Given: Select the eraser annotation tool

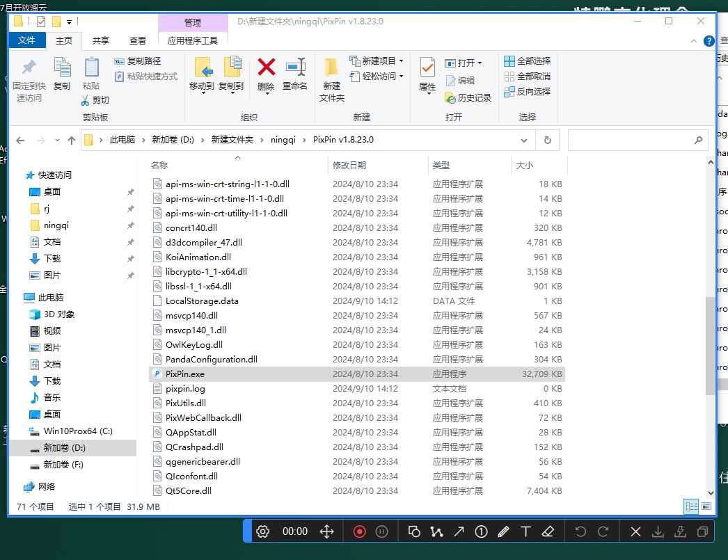Looking at the screenshot, I should [548, 531].
